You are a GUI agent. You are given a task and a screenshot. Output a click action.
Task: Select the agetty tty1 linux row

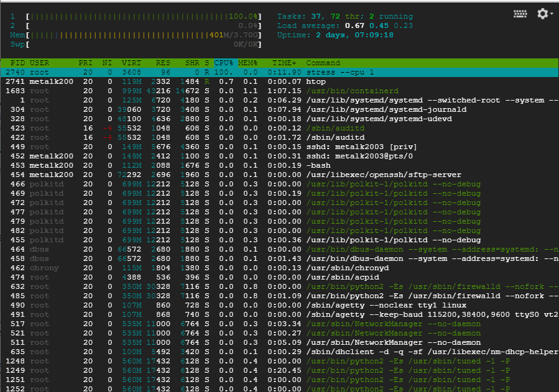280,305
